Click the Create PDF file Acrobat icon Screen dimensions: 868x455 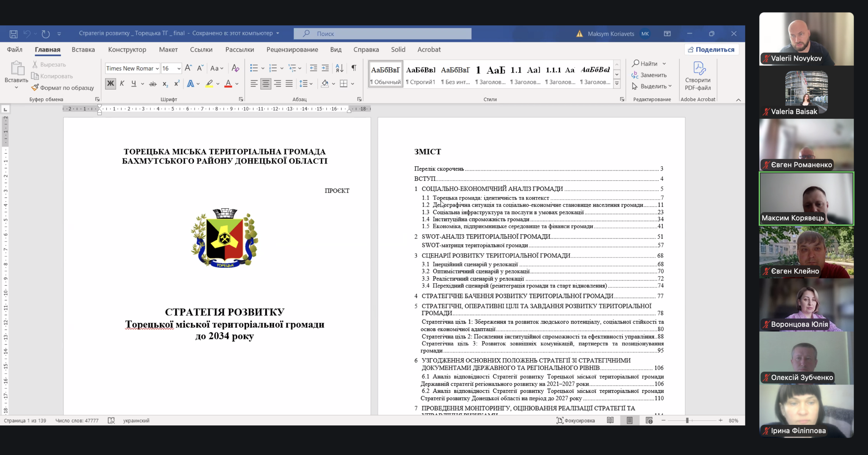[698, 76]
